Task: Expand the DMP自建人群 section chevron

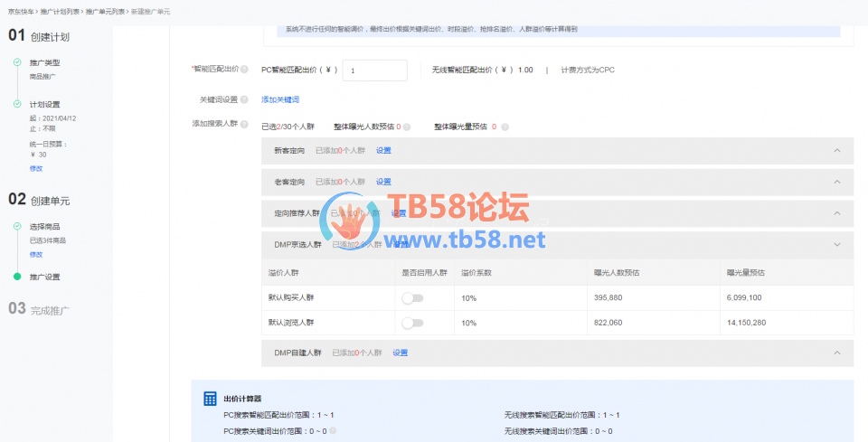Action: [836, 353]
